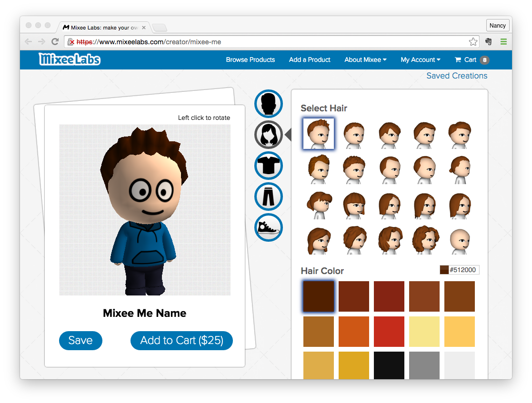Open the pants category icon
The image size is (532, 403).
click(x=269, y=197)
